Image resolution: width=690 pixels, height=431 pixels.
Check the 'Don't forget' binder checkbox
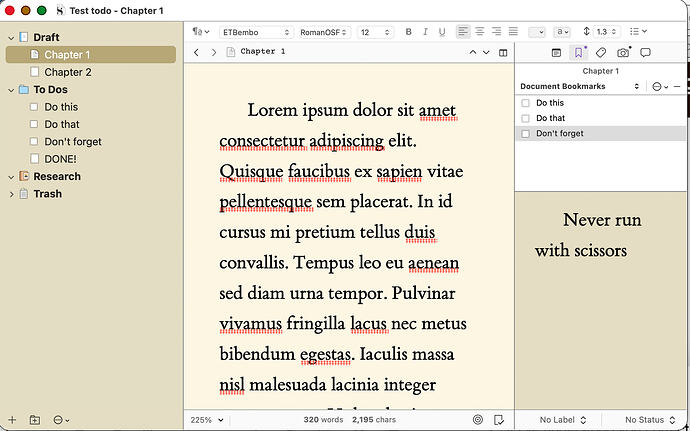pos(34,141)
